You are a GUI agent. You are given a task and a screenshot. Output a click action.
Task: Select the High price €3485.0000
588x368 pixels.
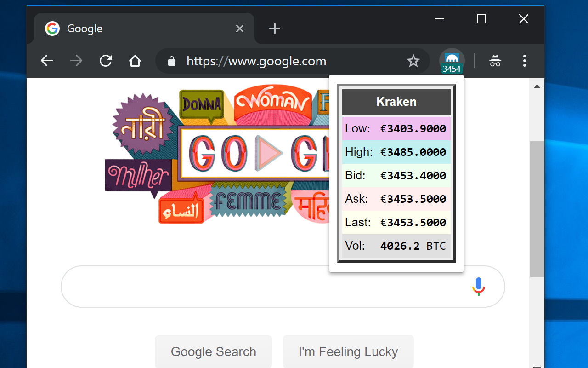point(413,152)
